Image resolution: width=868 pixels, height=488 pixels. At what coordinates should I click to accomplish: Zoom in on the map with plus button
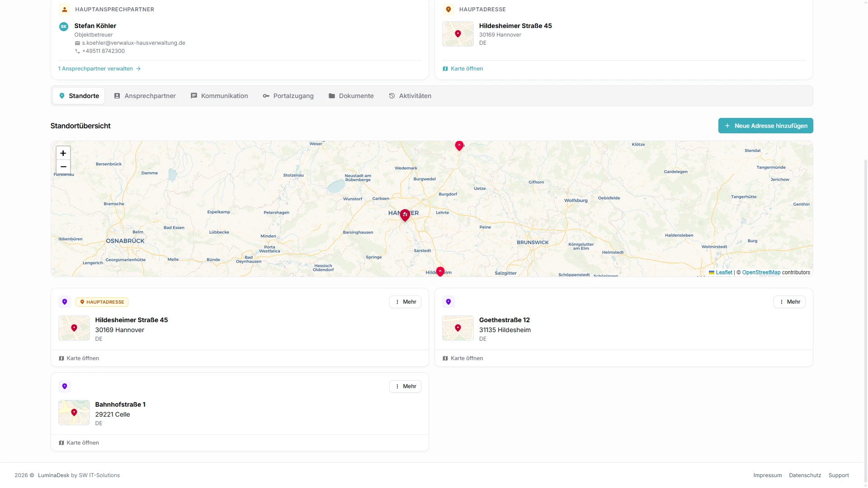pyautogui.click(x=63, y=153)
